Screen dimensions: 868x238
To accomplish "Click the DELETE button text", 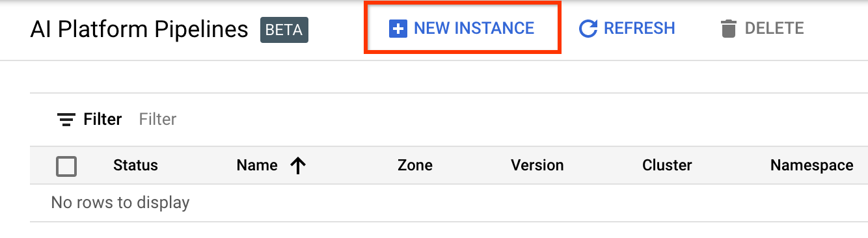I will click(x=774, y=29).
